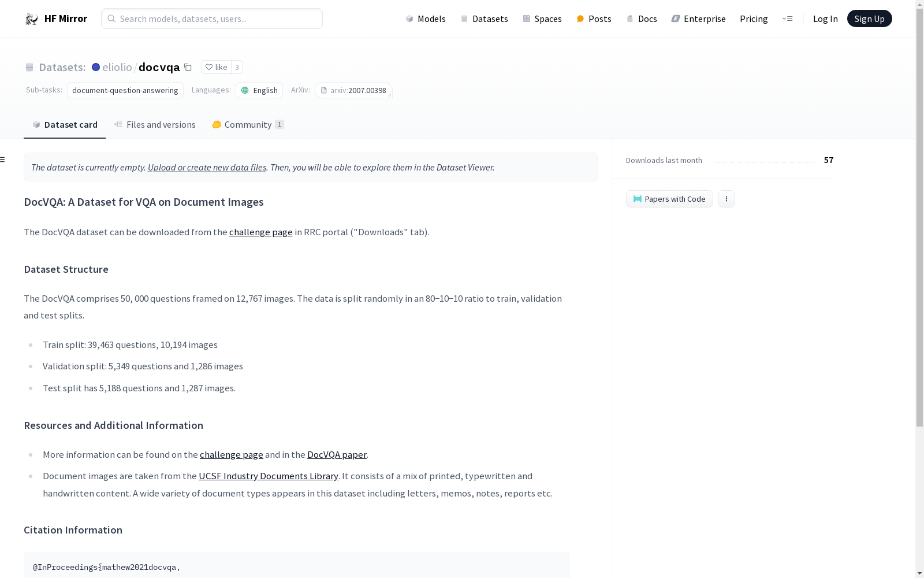Click the eliolio user avatar icon
The width and height of the screenshot is (924, 578).
pos(96,67)
